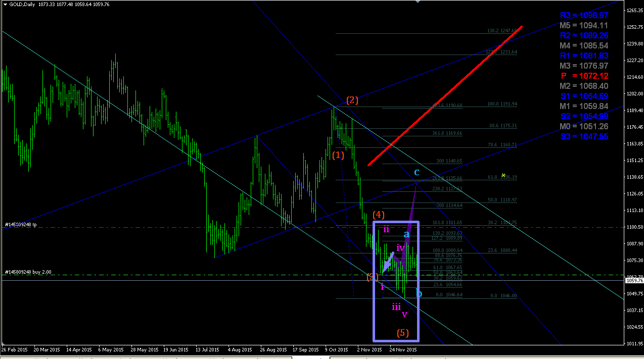Screen dimensions: 644x359
Task: Select the orange (1) wave label
Action: click(x=338, y=155)
